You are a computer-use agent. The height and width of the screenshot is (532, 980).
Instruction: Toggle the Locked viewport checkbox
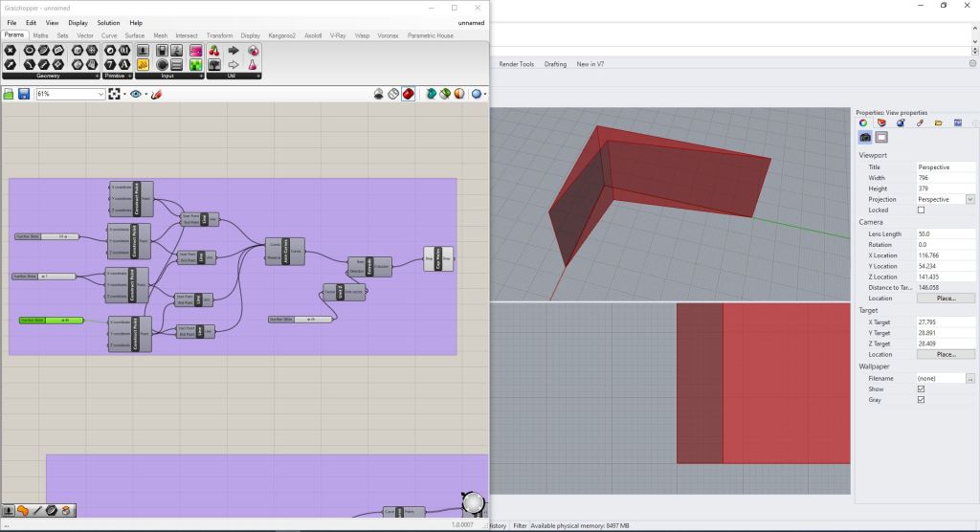[921, 210]
